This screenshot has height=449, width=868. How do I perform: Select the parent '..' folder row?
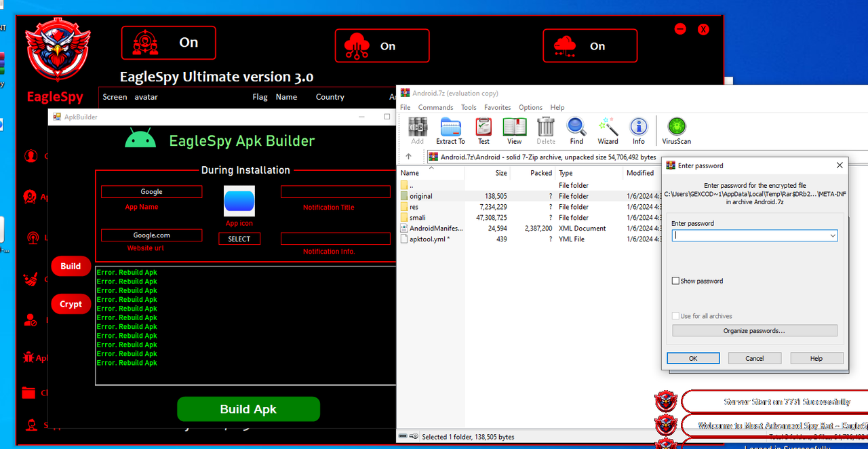529,185
